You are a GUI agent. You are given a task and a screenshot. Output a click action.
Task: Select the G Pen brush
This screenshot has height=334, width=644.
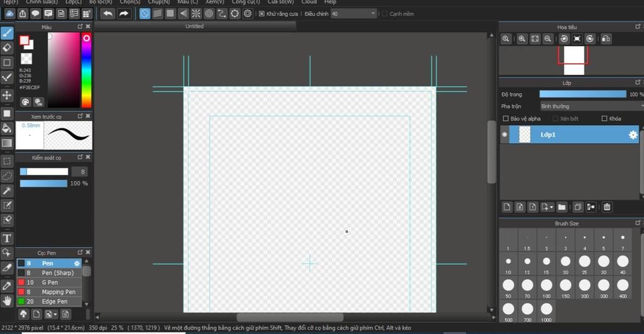tap(49, 282)
